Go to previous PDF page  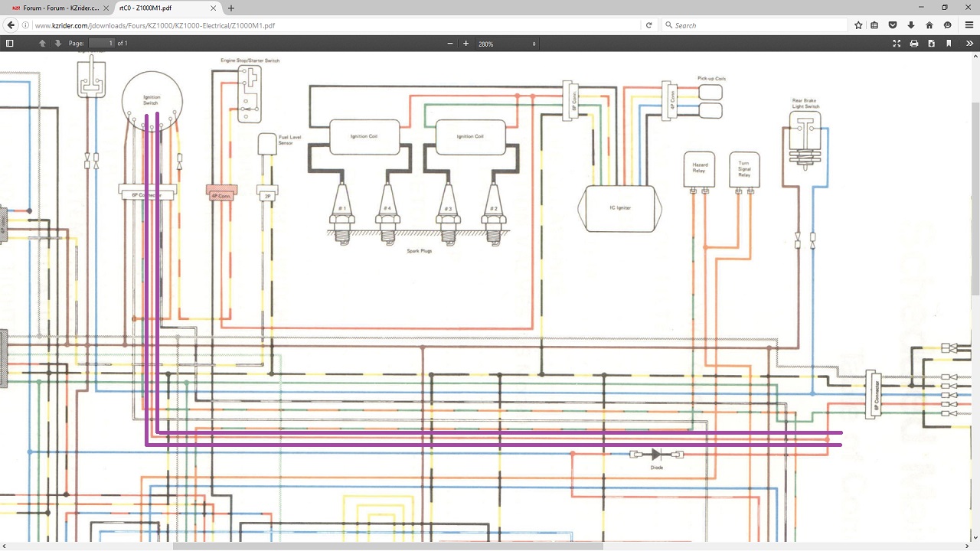(x=42, y=44)
